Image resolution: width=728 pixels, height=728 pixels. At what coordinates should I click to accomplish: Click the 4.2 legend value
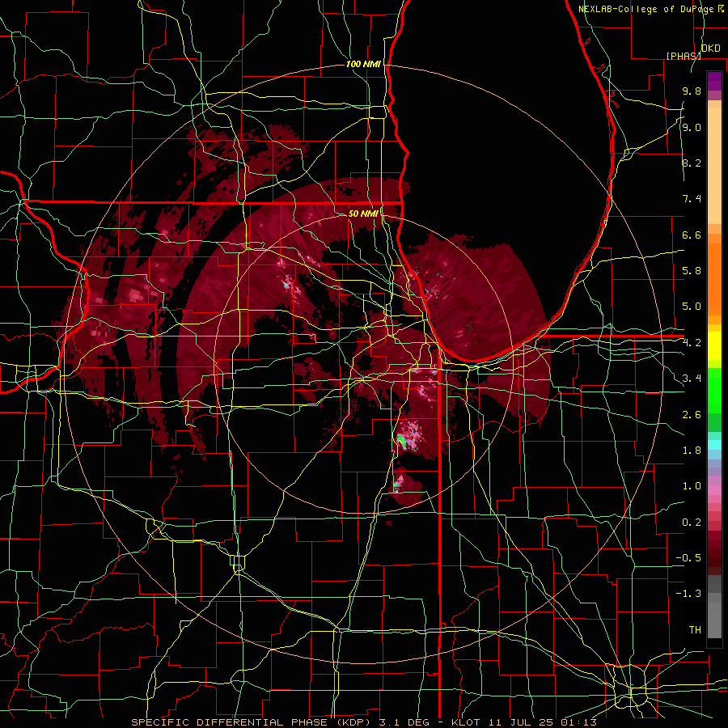point(692,343)
